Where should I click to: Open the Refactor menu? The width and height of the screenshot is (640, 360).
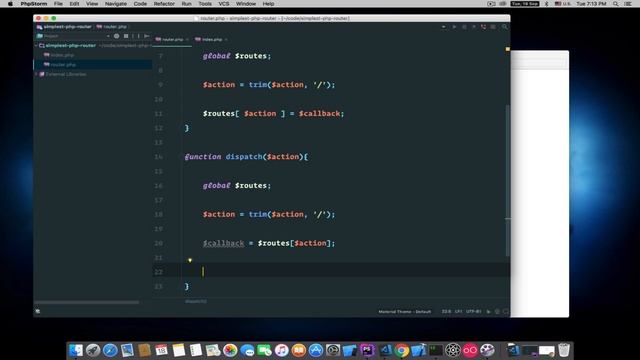pyautogui.click(x=164, y=4)
